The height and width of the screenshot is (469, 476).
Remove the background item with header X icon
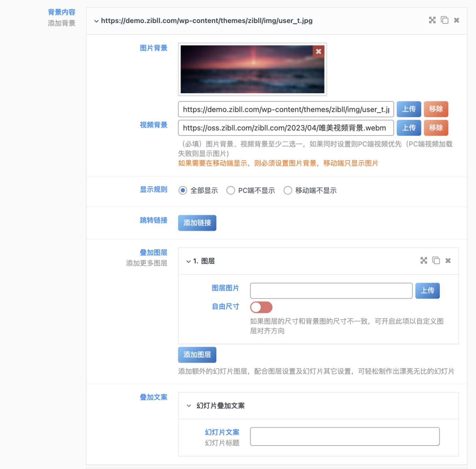(x=457, y=20)
